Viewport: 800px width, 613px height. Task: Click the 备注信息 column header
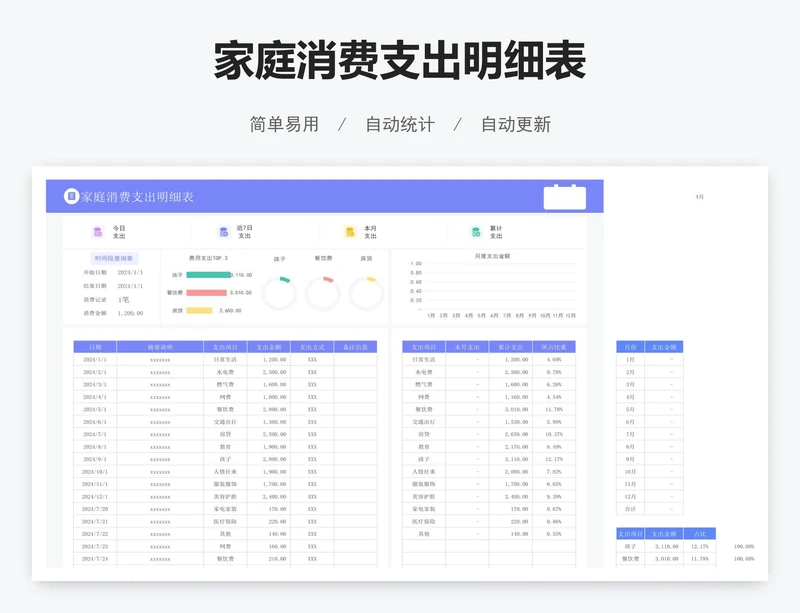point(356,347)
